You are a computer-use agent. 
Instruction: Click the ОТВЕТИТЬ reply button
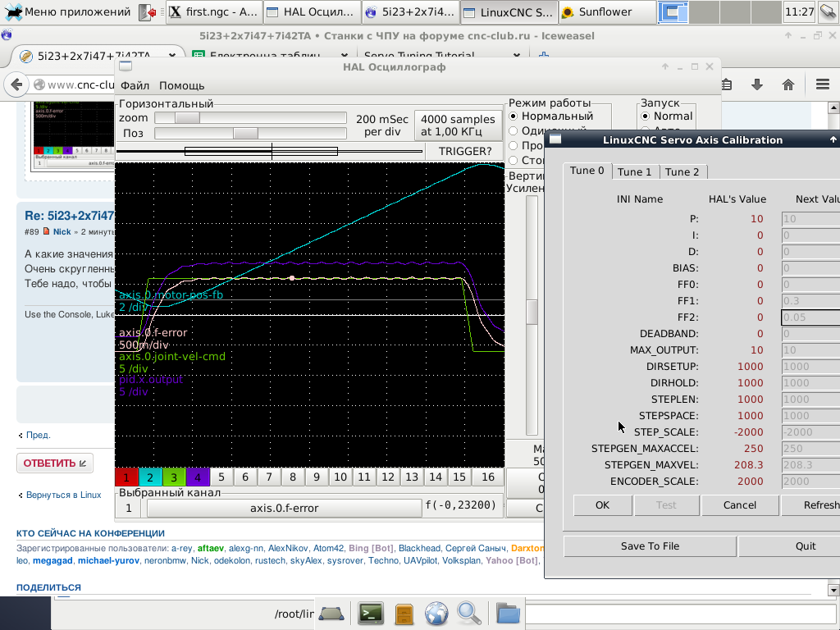coord(55,463)
